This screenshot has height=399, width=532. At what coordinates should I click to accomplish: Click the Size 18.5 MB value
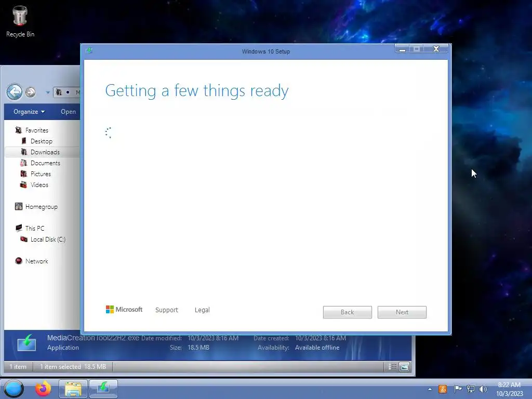click(198, 348)
